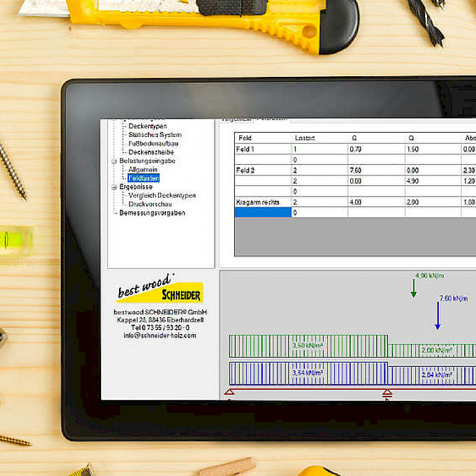Screen dimensions: 476x476
Task: Click the middle support symbol under beam
Action: [x=387, y=394]
